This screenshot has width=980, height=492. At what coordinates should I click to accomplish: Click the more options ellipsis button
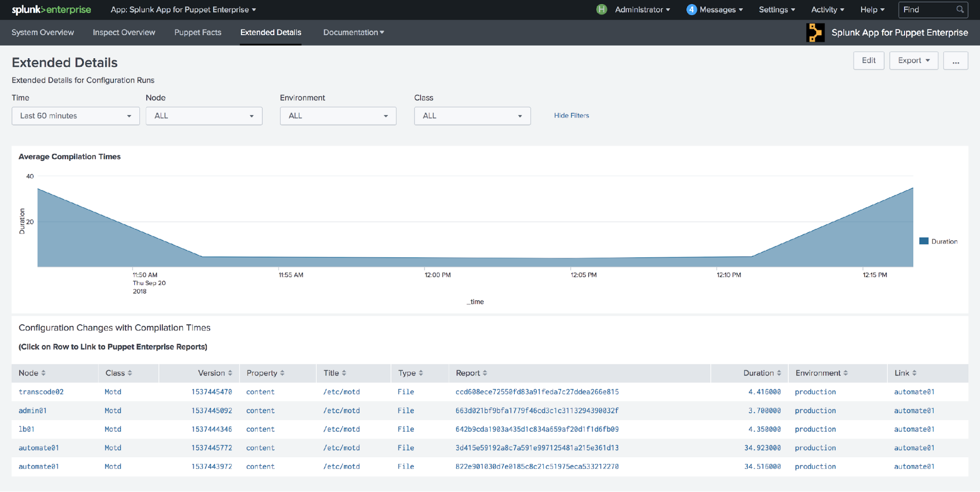coord(955,60)
